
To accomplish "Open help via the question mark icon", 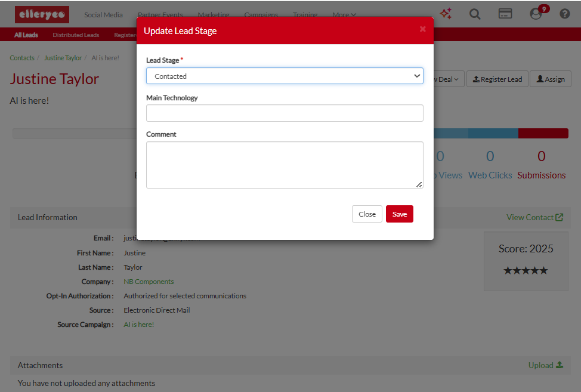I will click(565, 14).
